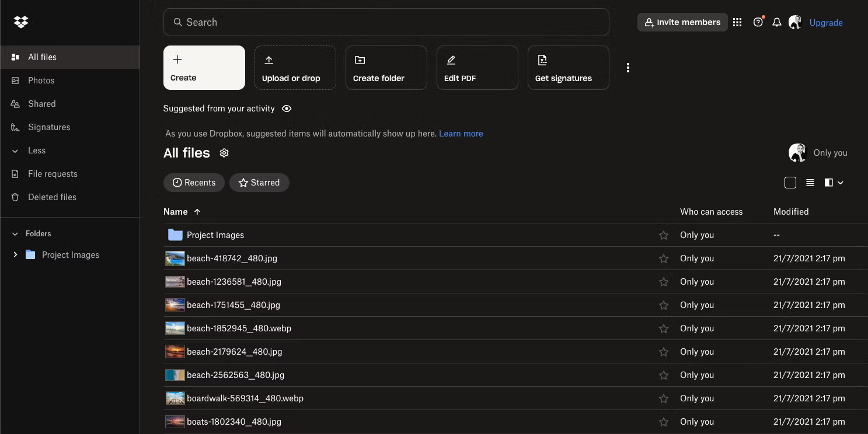
Task: Toggle visibility of suggested activity items
Action: point(287,108)
